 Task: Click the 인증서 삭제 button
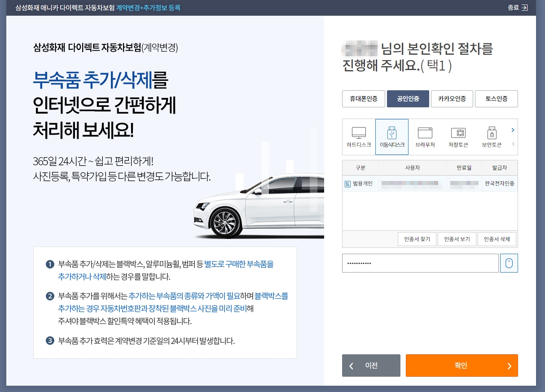point(497,239)
